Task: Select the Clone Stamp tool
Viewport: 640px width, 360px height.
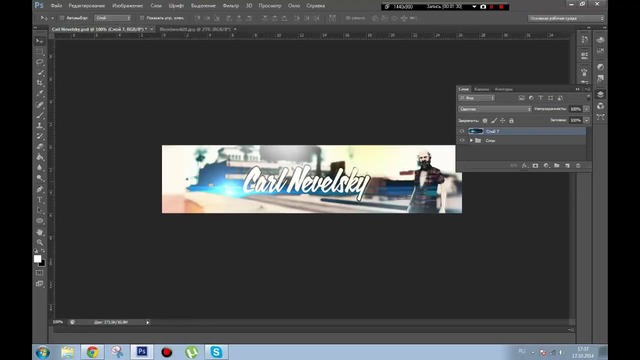Action: [40, 126]
